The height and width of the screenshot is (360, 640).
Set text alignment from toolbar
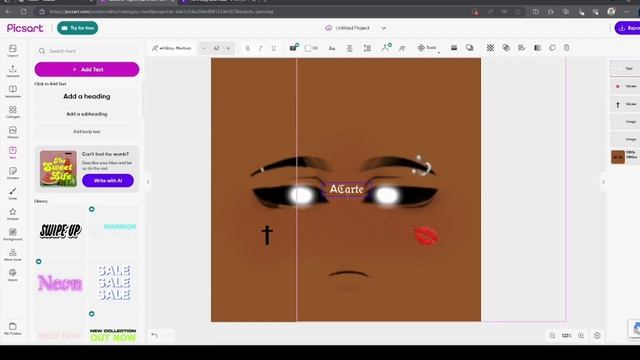point(349,48)
